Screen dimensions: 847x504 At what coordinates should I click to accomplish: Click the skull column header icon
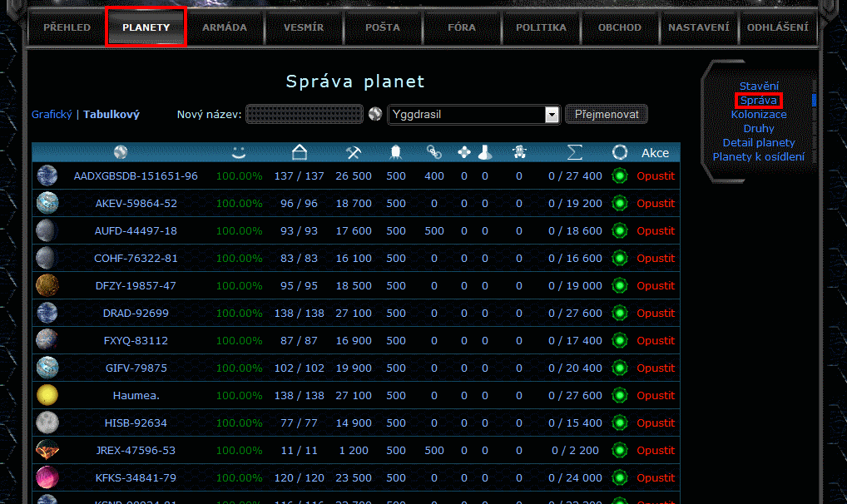(518, 152)
